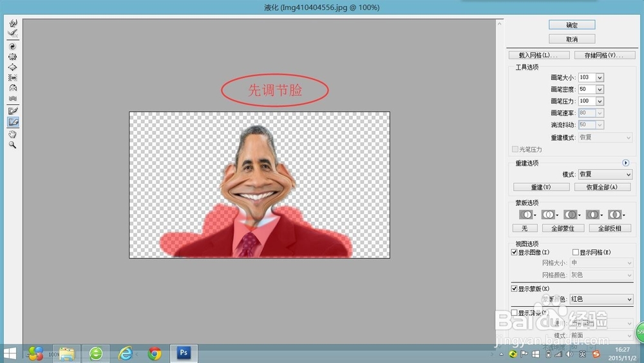Viewport: 644px width, 363px height.
Task: Click the 取消 cancel button
Action: (572, 39)
